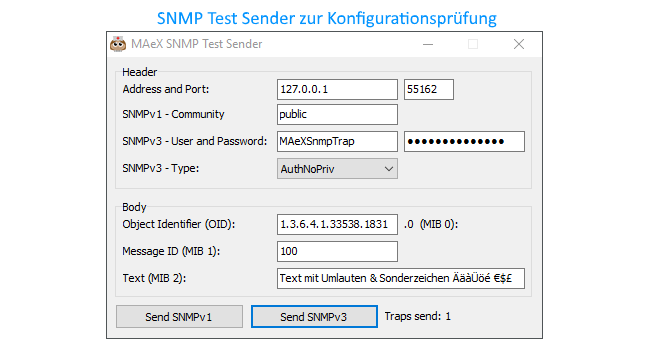
Task: Click the Send SNMPv3 button
Action: point(314,316)
